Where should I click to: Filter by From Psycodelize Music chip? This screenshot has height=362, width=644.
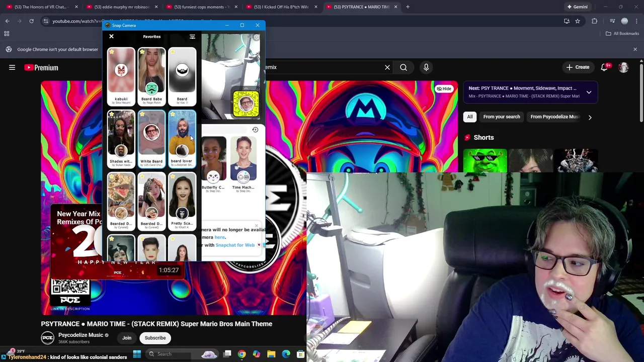(554, 117)
